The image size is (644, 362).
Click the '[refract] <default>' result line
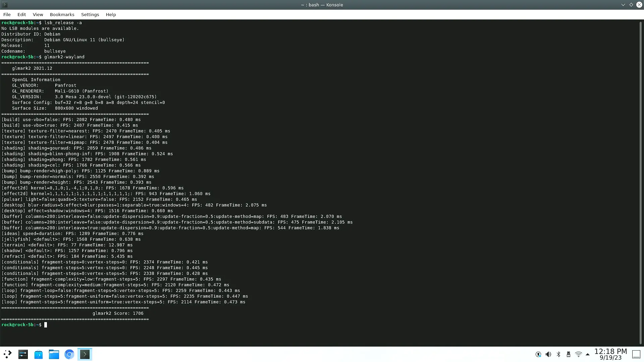click(67, 256)
